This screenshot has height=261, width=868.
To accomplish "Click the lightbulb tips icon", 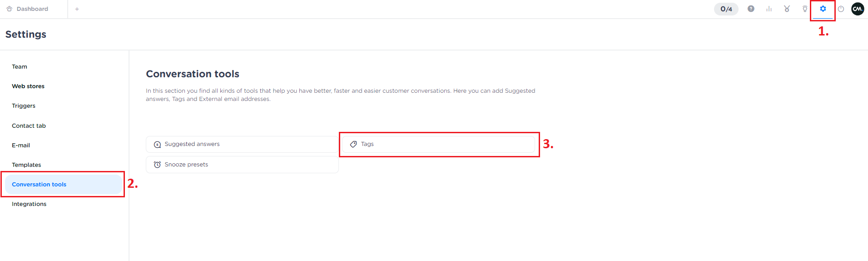I will click(x=805, y=9).
